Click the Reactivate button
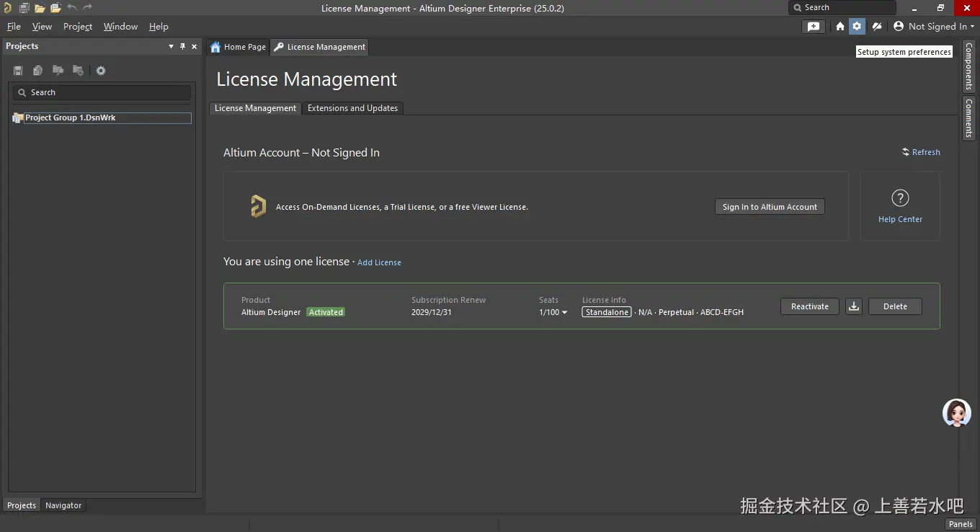This screenshot has width=980, height=532. [810, 306]
